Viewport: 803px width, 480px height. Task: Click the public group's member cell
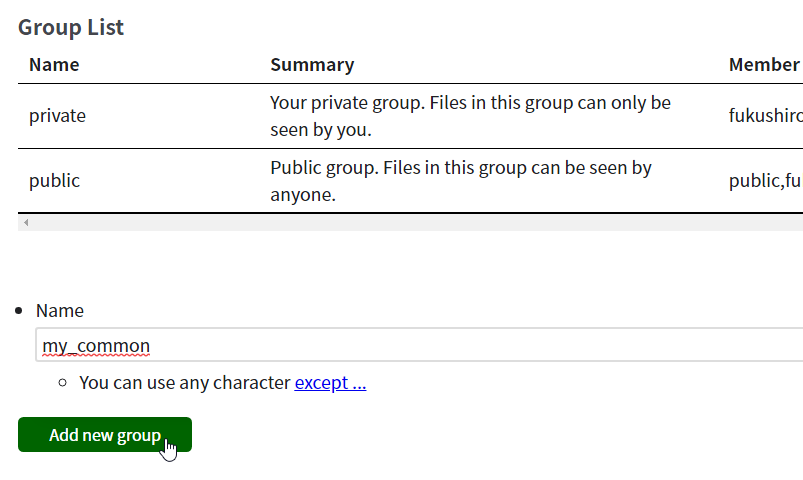(x=766, y=181)
